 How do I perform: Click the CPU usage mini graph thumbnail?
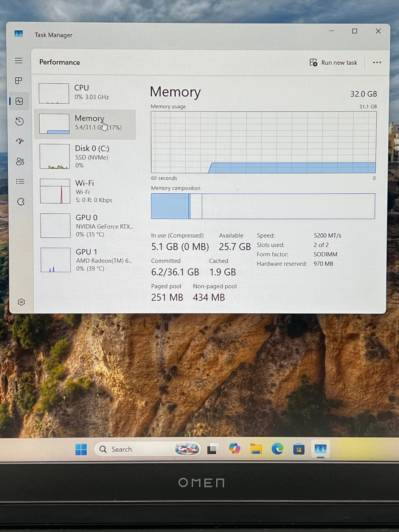pyautogui.click(x=54, y=93)
